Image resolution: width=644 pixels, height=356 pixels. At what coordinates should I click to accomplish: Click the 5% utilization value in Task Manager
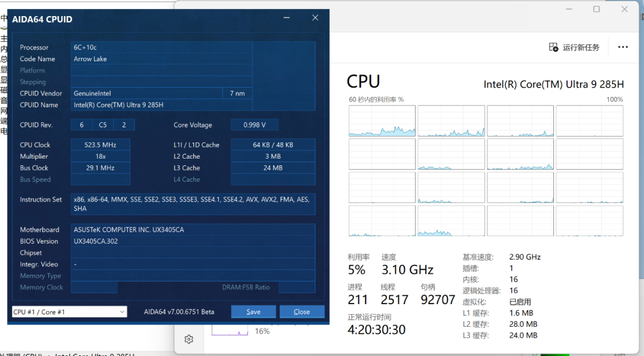click(357, 270)
